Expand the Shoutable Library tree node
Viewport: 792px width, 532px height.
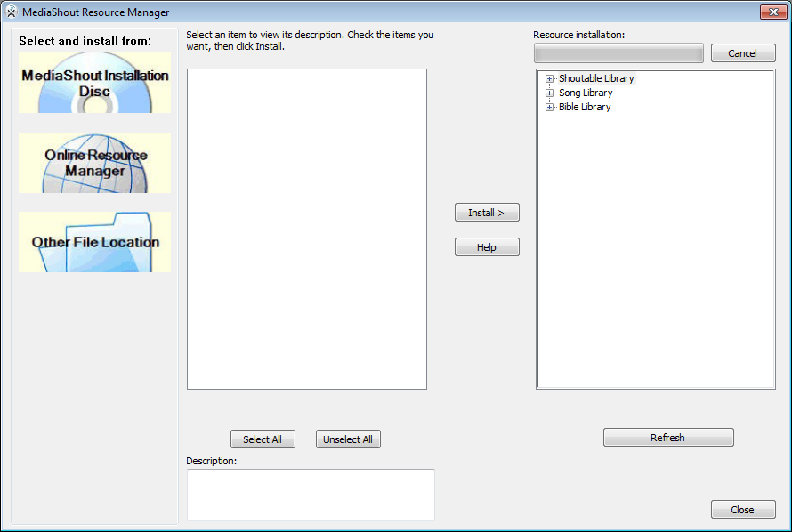click(549, 79)
